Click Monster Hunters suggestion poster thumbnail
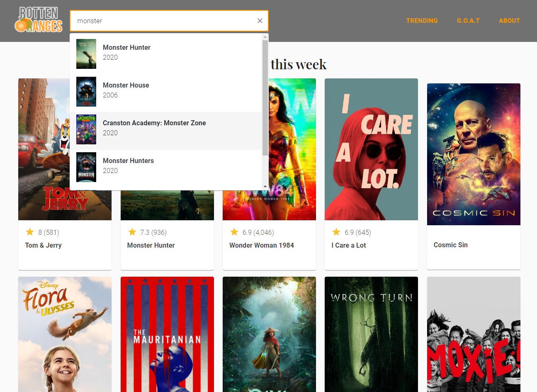Image resolution: width=537 pixels, height=392 pixels. point(86,167)
